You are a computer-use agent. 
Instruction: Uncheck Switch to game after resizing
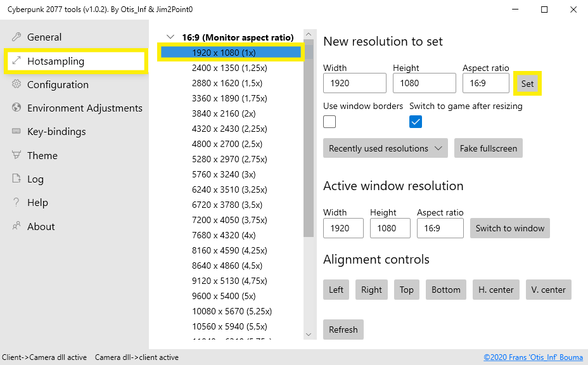[x=416, y=122]
